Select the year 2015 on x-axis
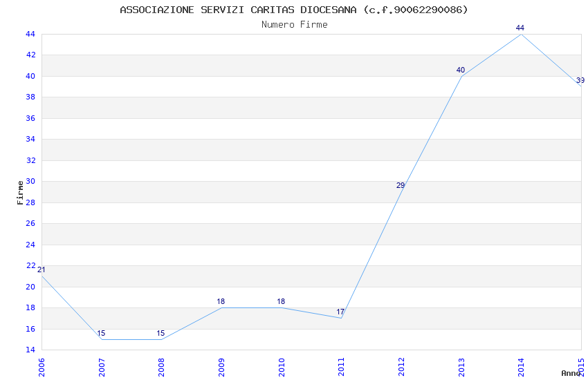 [581, 368]
